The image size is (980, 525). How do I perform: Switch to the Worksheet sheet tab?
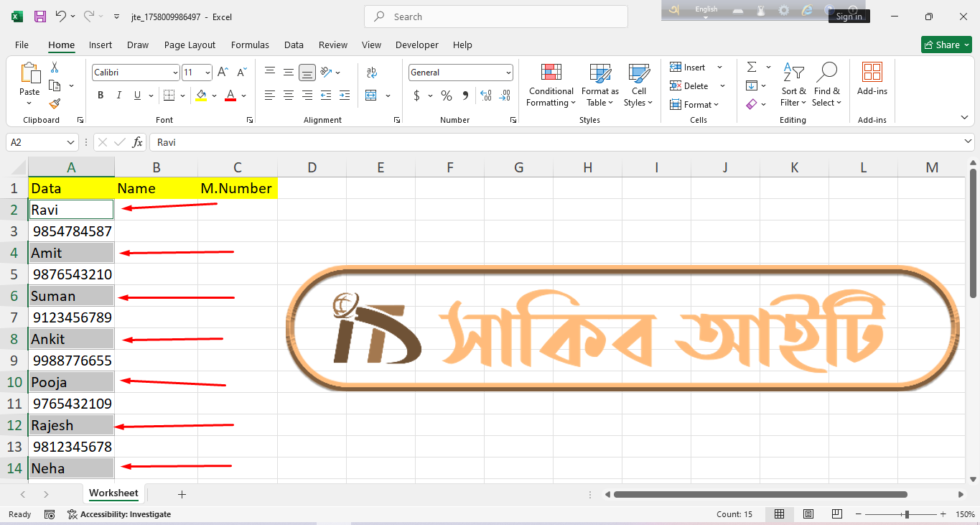coord(113,493)
